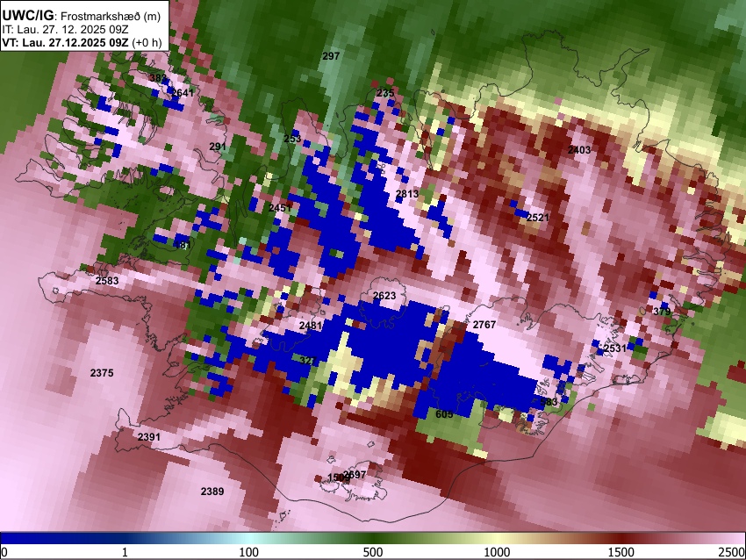Screen dimensions: 746x560
Task: Click the 2521 map value
Action: pos(538,218)
